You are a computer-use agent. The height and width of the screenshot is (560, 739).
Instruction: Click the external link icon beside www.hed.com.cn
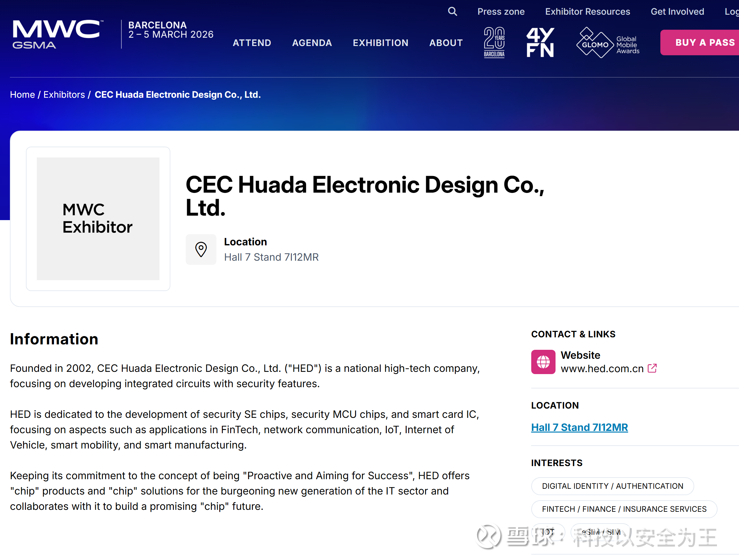click(652, 368)
